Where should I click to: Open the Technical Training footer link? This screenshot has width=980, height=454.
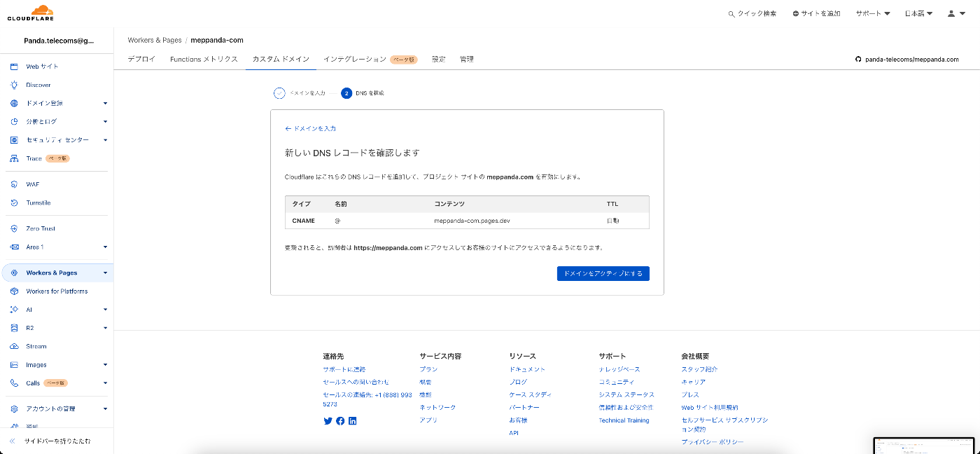pos(624,420)
